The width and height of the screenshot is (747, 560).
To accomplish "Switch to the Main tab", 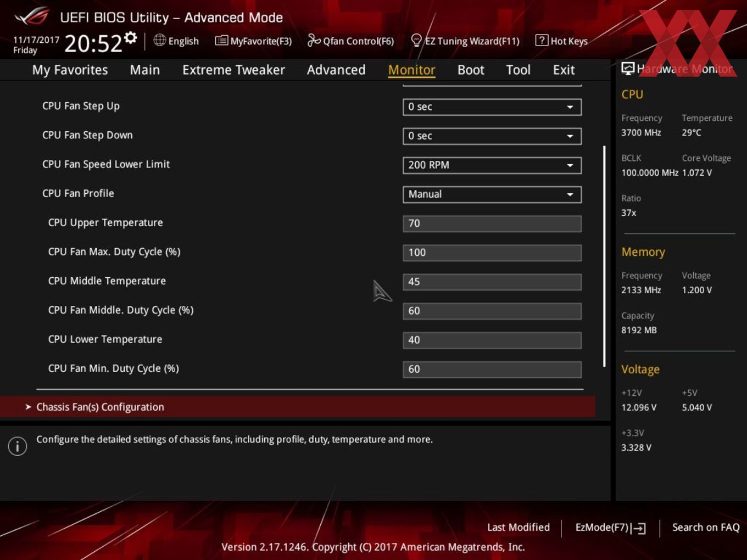I will (145, 70).
